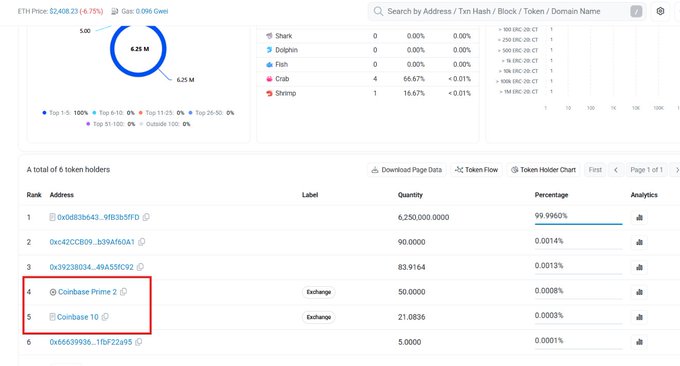
Task: Click the Dolphin category icon
Action: [269, 50]
